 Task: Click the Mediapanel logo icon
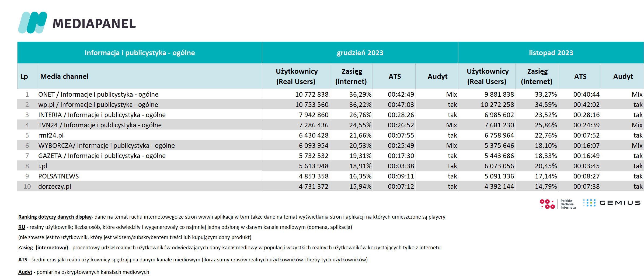click(x=33, y=23)
